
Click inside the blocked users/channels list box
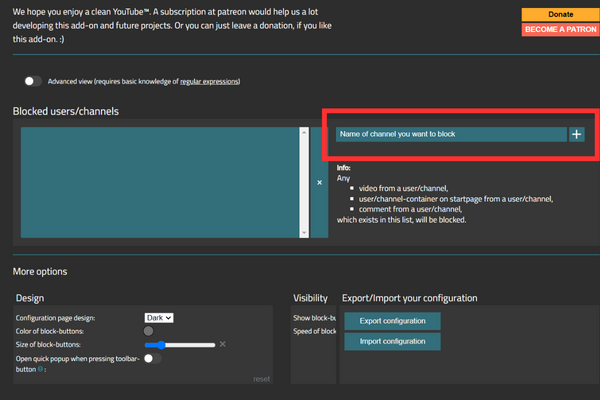[160, 182]
